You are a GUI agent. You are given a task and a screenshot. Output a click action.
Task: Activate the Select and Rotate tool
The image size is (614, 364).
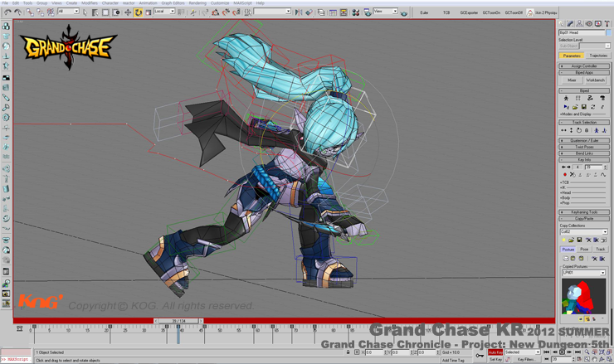(x=138, y=12)
